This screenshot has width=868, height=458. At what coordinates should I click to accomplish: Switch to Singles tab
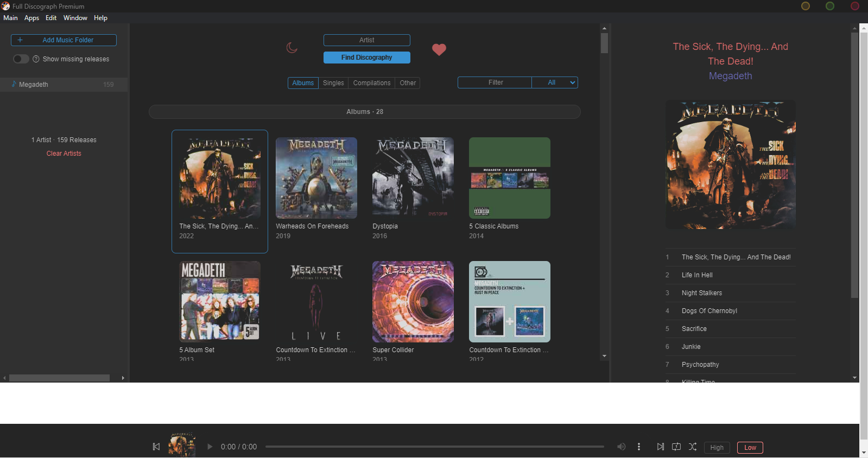(x=333, y=83)
